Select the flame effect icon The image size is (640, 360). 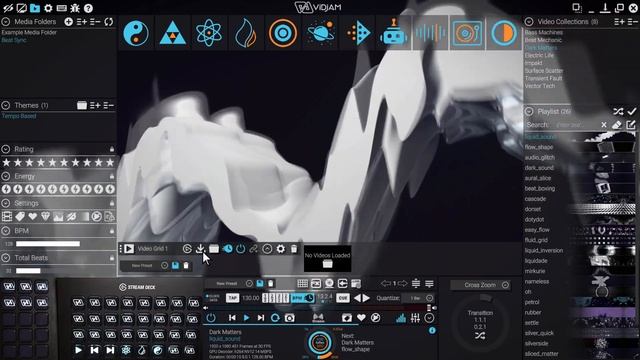pyautogui.click(x=246, y=33)
